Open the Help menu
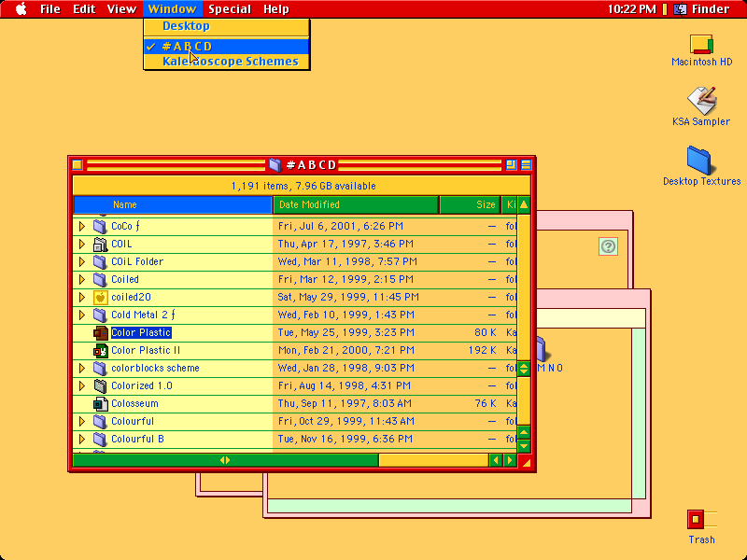The height and width of the screenshot is (560, 747). (275, 8)
